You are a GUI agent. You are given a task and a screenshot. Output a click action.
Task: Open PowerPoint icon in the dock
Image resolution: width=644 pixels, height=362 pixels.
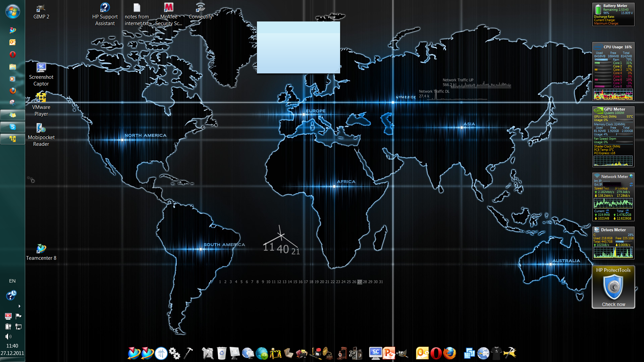pyautogui.click(x=389, y=353)
